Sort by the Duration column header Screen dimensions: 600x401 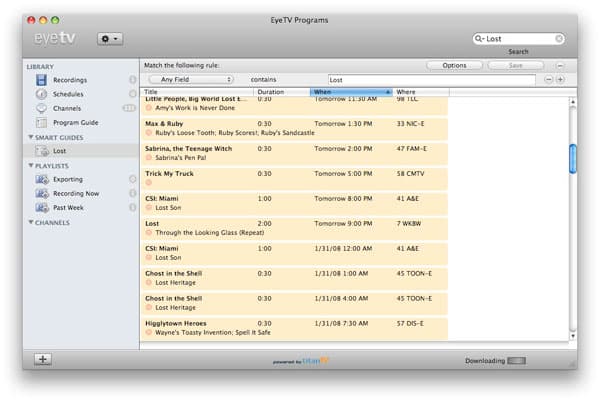pos(282,92)
